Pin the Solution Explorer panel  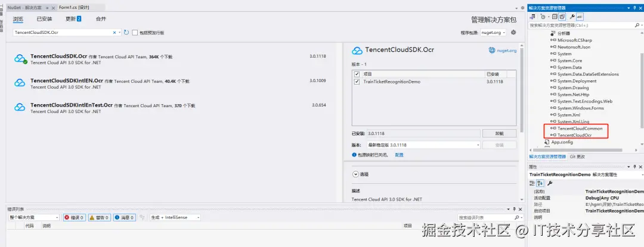click(x=634, y=8)
